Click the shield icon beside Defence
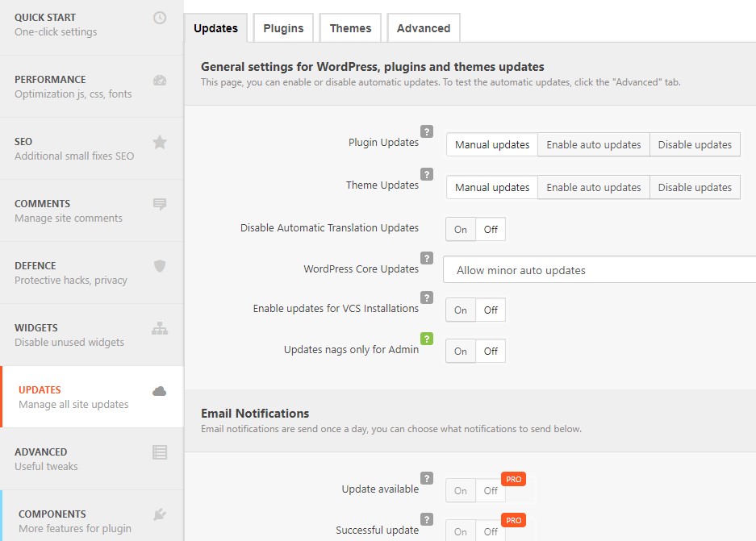 (x=160, y=266)
